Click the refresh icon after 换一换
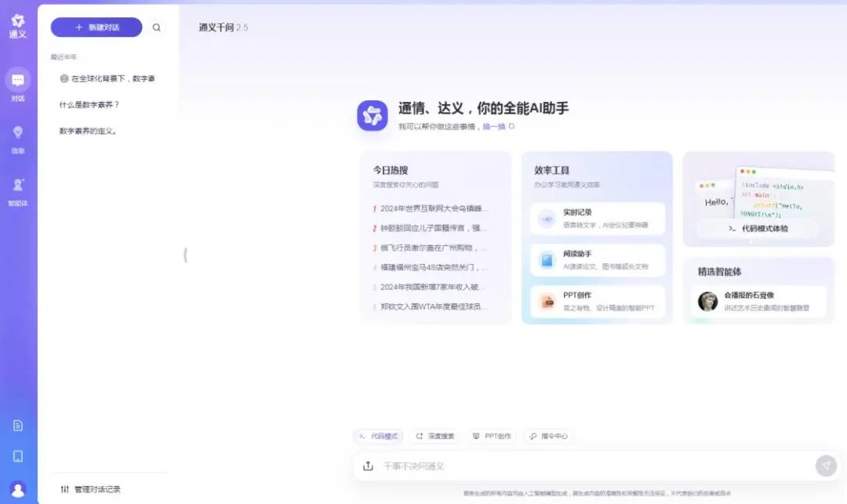 coord(511,126)
